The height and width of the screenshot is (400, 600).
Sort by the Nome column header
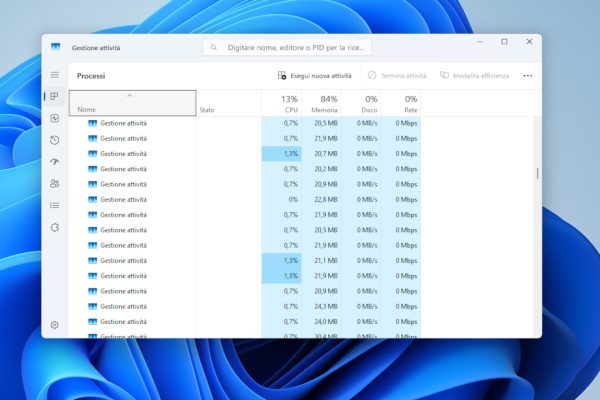pos(132,103)
